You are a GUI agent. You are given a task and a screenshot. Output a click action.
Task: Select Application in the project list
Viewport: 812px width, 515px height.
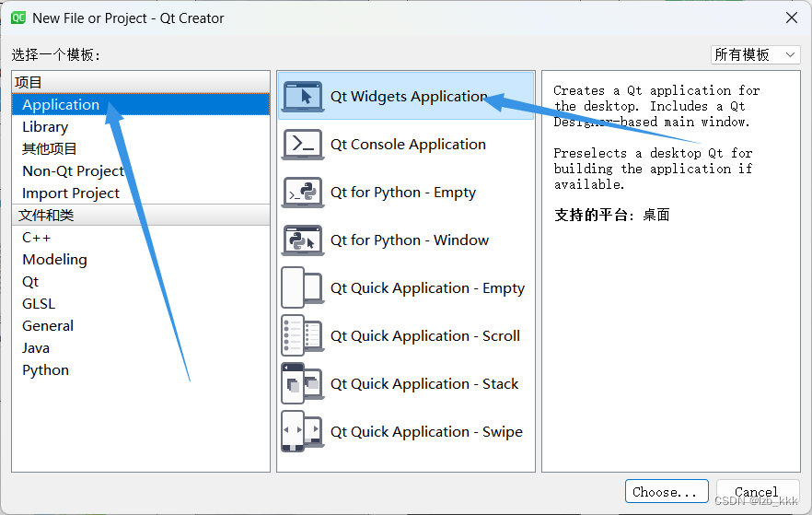(x=141, y=105)
